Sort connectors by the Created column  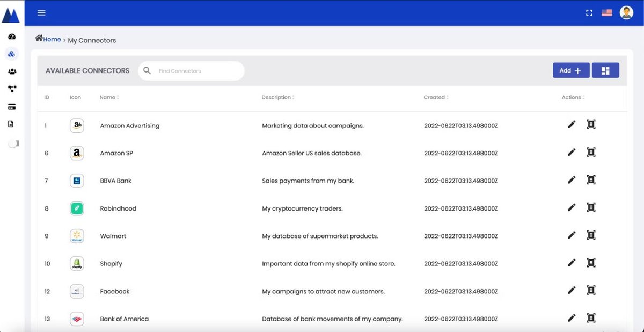(436, 97)
